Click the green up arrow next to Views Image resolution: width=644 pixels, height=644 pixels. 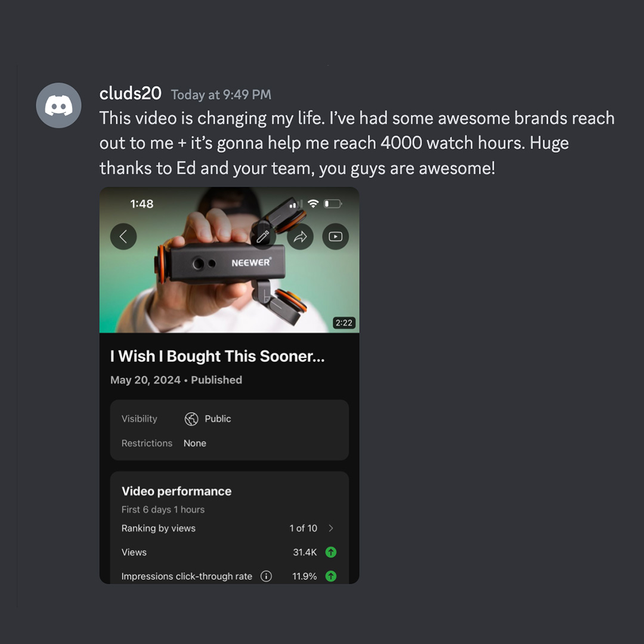(x=331, y=552)
